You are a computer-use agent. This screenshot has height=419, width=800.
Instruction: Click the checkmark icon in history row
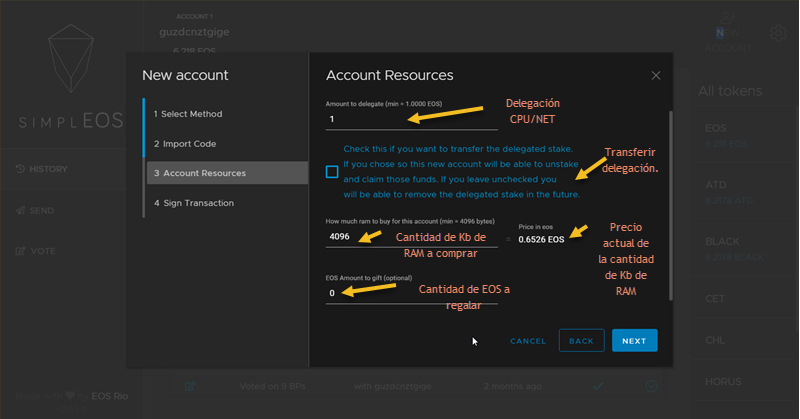point(598,386)
